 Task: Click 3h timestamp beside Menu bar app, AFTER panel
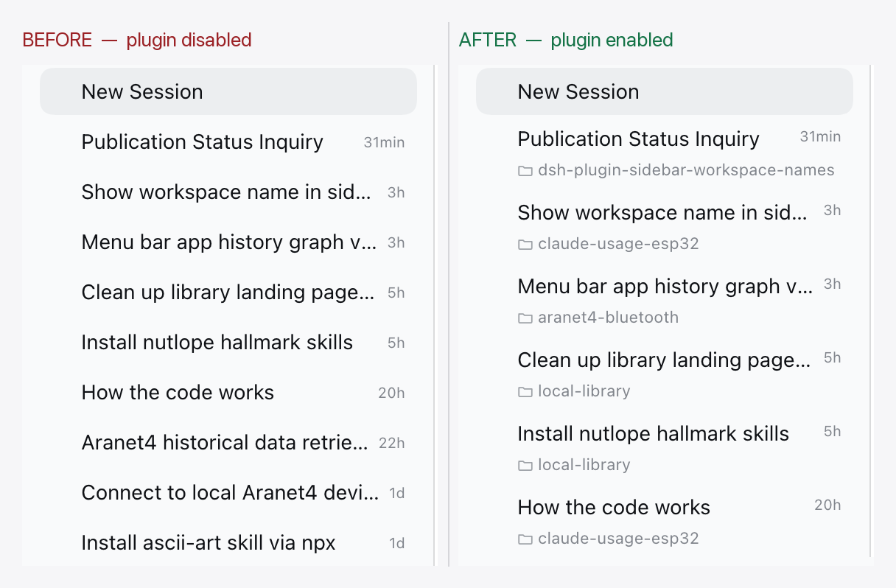pos(832,284)
